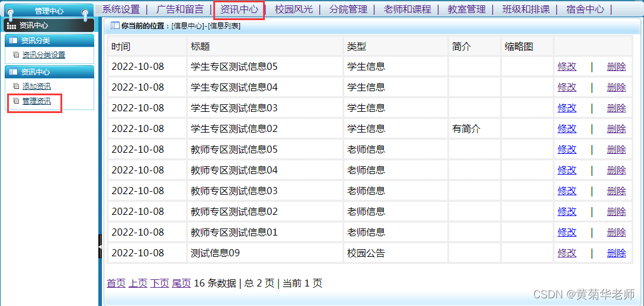
Task: Click the 简介 column header
Action: (475, 46)
